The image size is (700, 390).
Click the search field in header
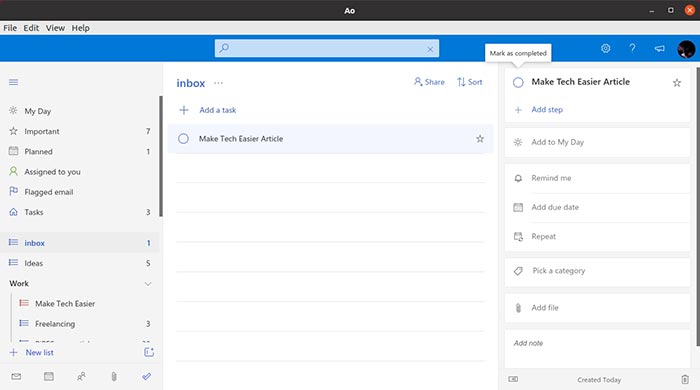327,48
